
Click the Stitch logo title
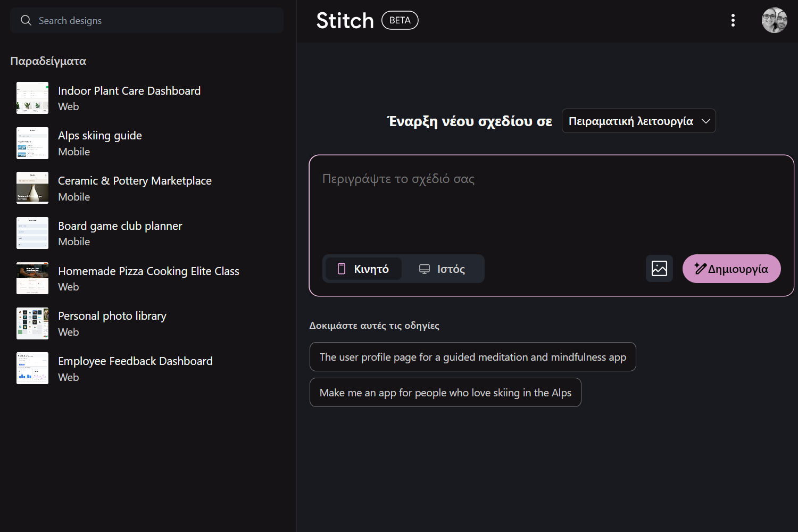(x=345, y=21)
